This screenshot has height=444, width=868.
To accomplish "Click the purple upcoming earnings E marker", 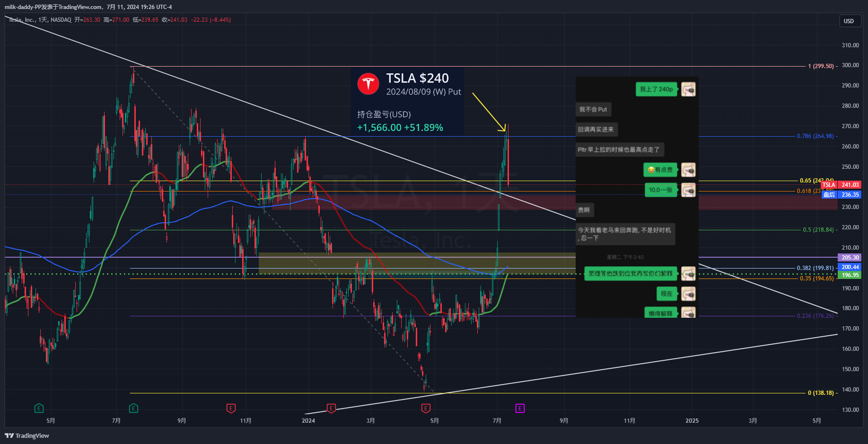I will [520, 408].
